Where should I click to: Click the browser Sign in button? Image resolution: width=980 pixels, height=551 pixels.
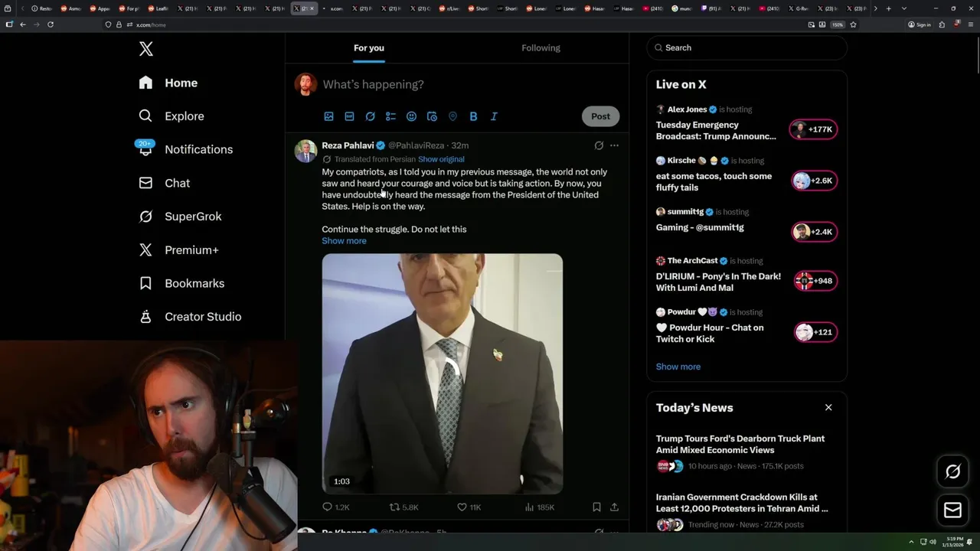tap(919, 24)
